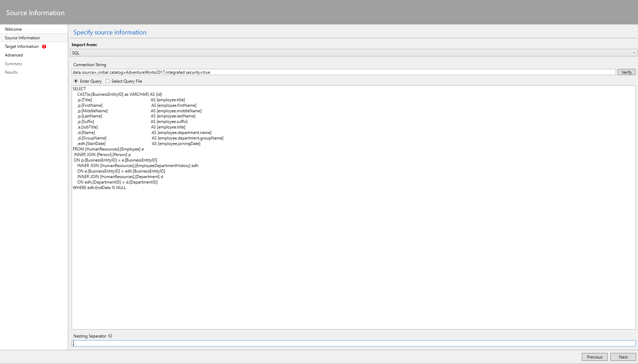Select the Select Query File radio button
This screenshot has width=638, height=364.
(x=108, y=81)
